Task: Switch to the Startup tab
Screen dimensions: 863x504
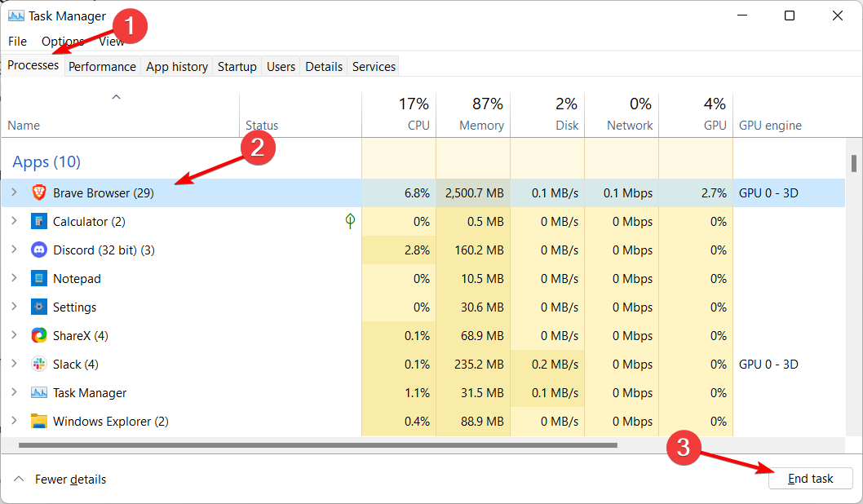Action: pyautogui.click(x=237, y=67)
